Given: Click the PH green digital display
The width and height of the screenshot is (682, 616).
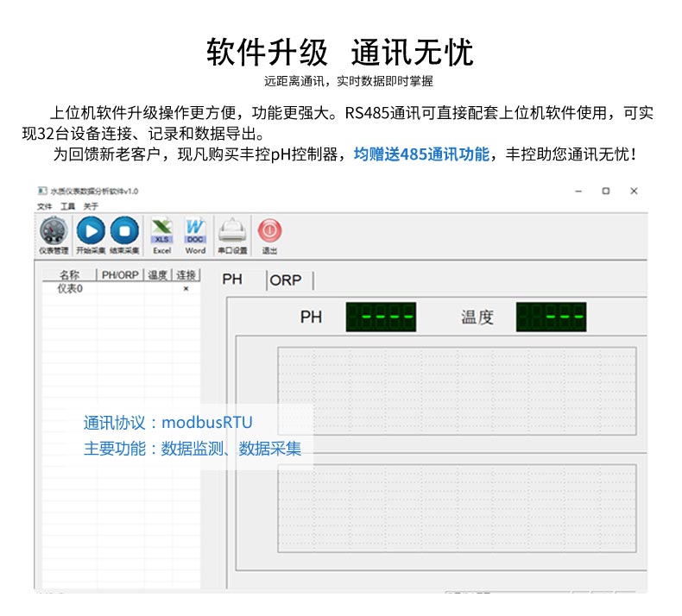Looking at the screenshot, I should [x=381, y=317].
